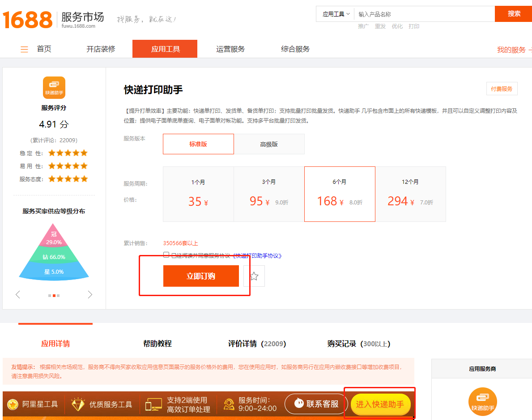Click the 快递打印助手 product title
This screenshot has width=532, height=420.
[x=153, y=89]
